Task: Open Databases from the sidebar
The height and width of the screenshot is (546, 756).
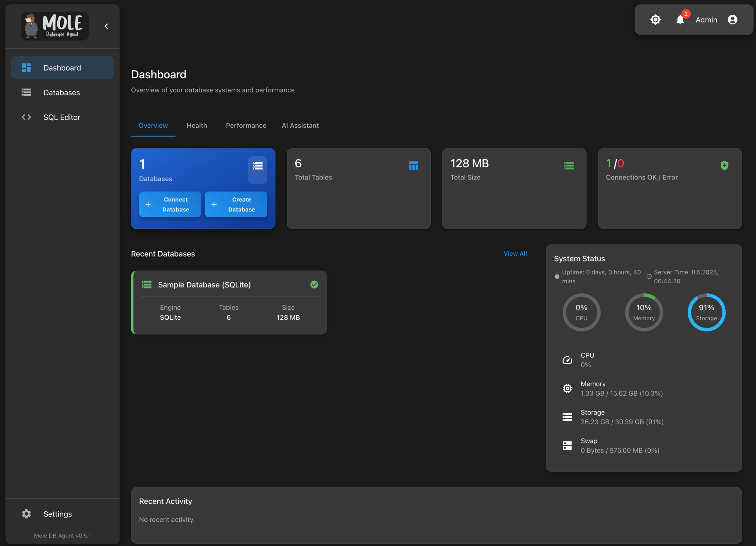Action: (62, 92)
